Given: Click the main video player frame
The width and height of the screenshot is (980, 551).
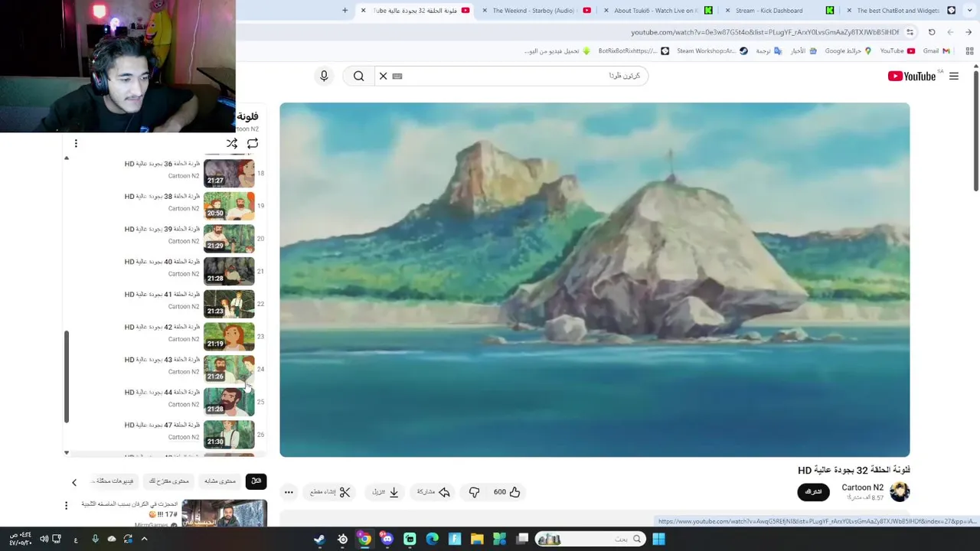Looking at the screenshot, I should pyautogui.click(x=595, y=280).
